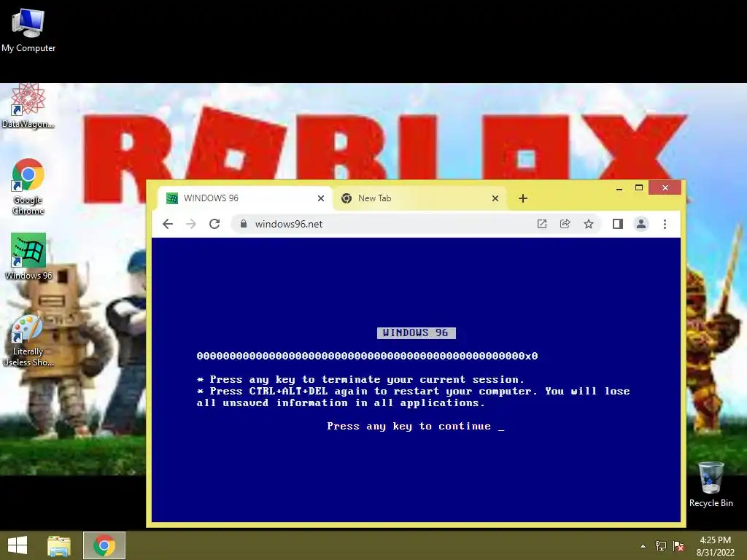Open Chrome's three-dot menu
747x560 pixels.
(665, 224)
